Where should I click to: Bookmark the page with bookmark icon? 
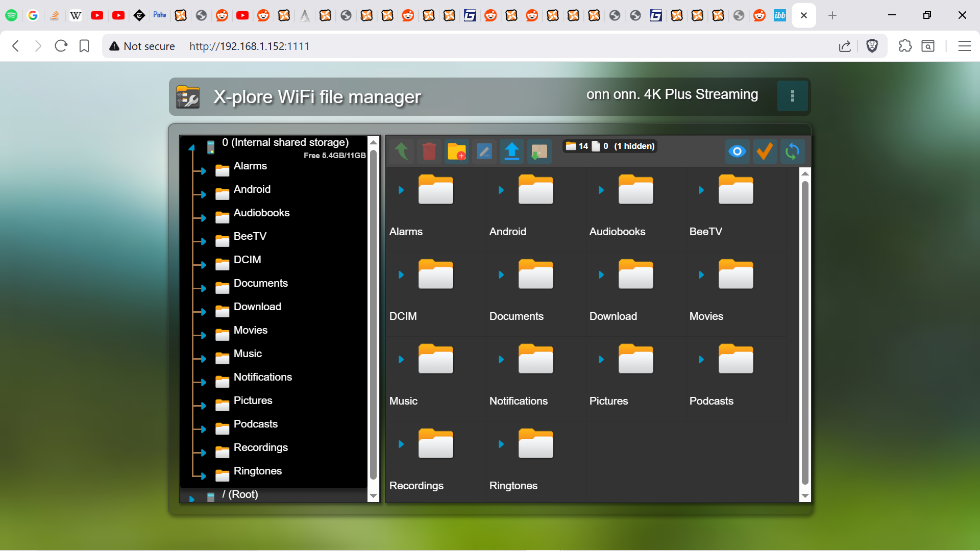click(x=84, y=46)
